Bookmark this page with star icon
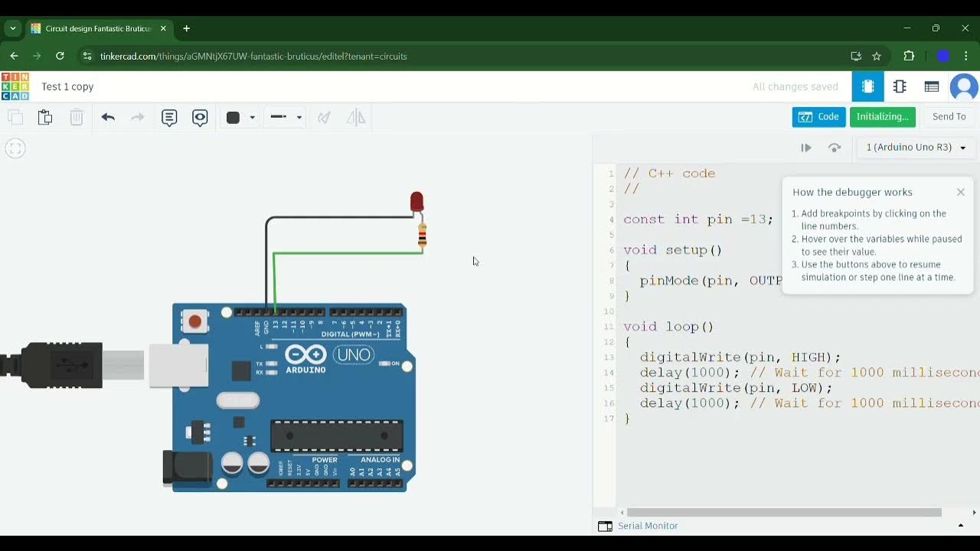 pos(877,56)
